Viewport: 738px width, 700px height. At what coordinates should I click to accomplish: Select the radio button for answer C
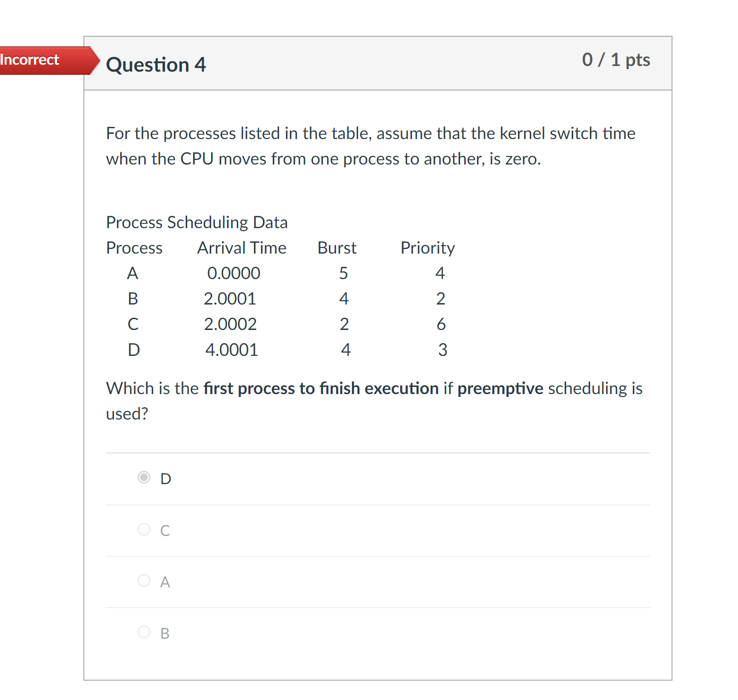point(144,529)
